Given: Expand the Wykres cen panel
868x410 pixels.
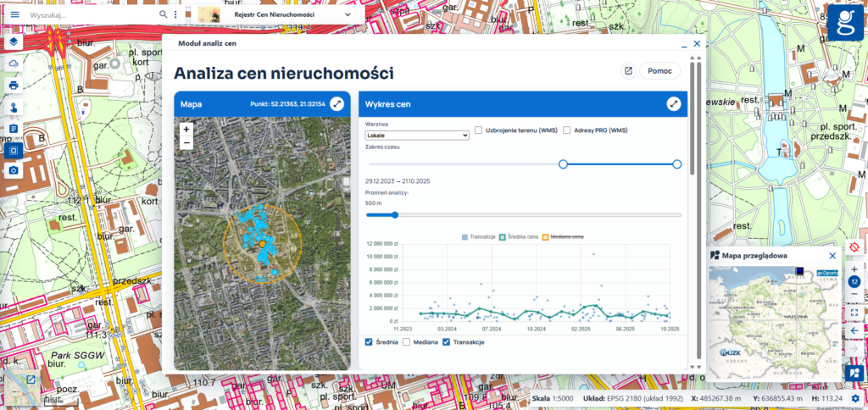Looking at the screenshot, I should pyautogui.click(x=674, y=103).
